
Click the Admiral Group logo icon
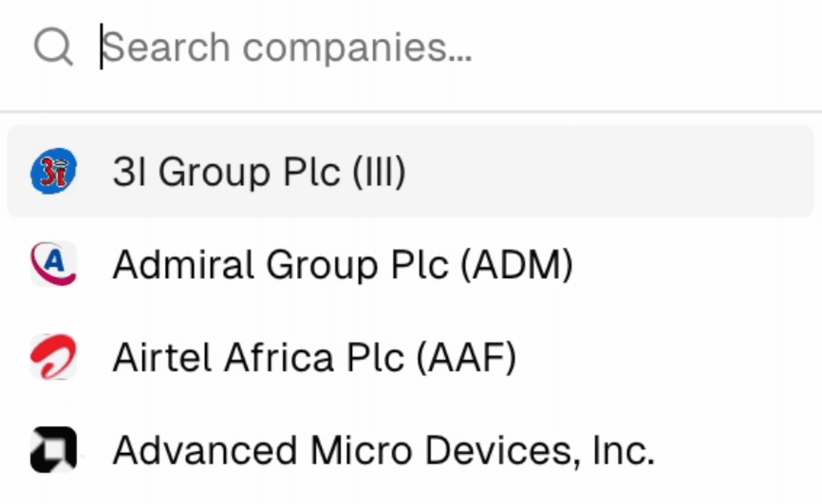[x=53, y=264]
